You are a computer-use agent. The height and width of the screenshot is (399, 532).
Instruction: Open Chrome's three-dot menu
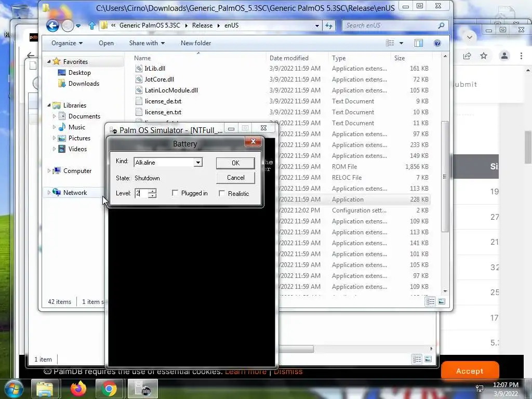(521, 56)
